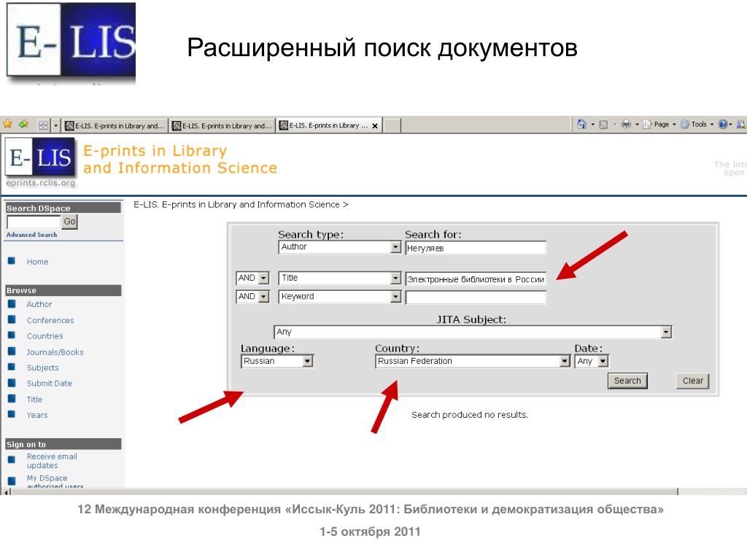Viewport: 747px width, 560px height.
Task: Open the Title search type dropdown
Action: [340, 278]
